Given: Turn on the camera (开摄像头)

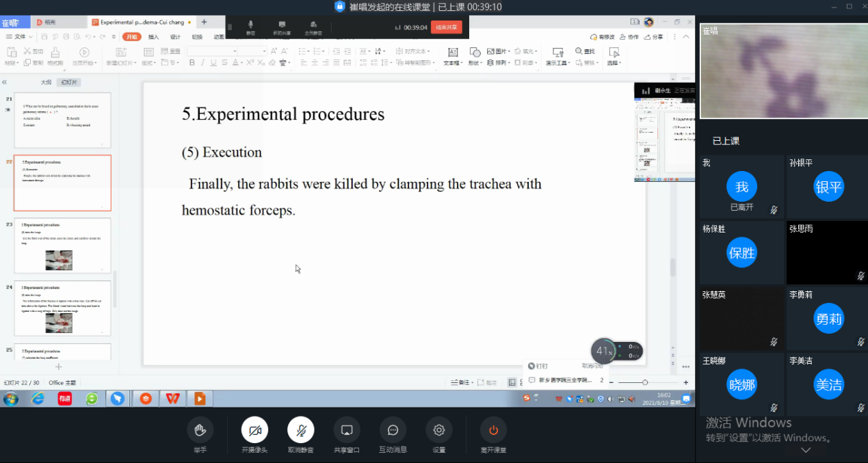Looking at the screenshot, I should coord(254,430).
